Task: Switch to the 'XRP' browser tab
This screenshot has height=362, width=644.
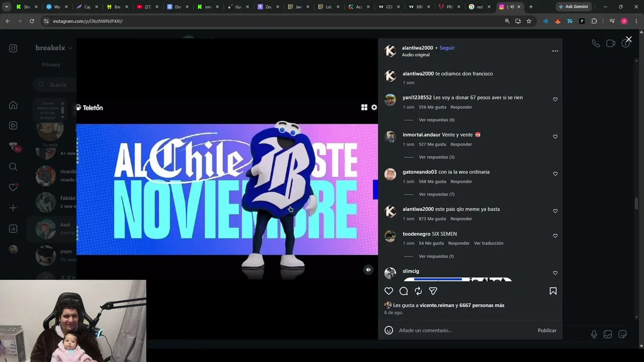Action: tap(419, 7)
